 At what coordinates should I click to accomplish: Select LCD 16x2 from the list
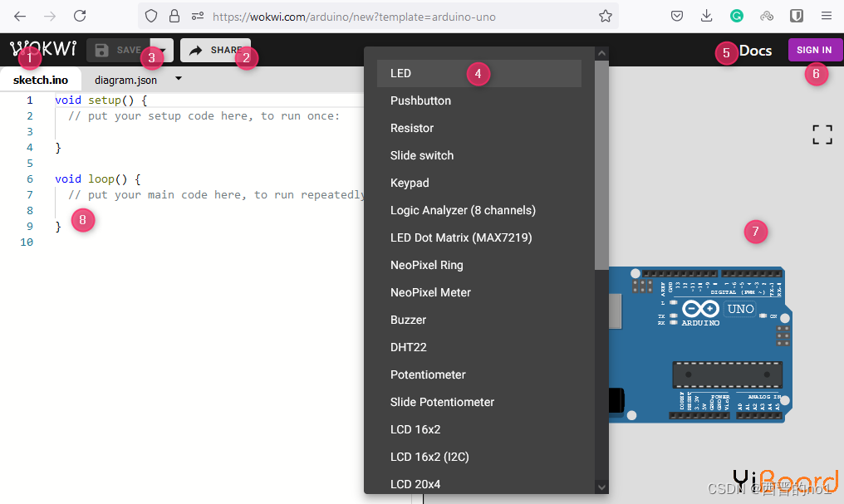point(479,430)
